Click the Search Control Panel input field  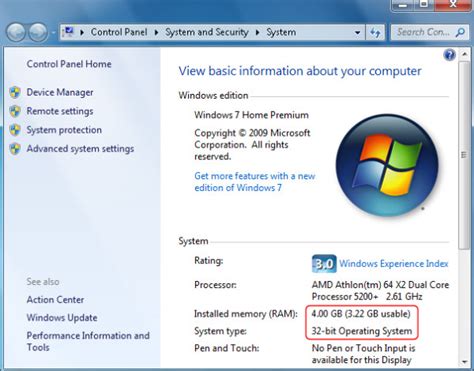click(423, 32)
